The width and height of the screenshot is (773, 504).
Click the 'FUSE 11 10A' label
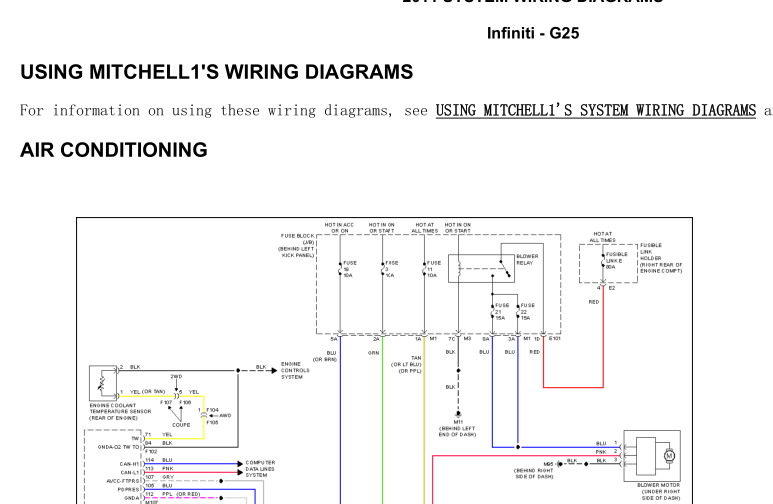click(x=433, y=269)
